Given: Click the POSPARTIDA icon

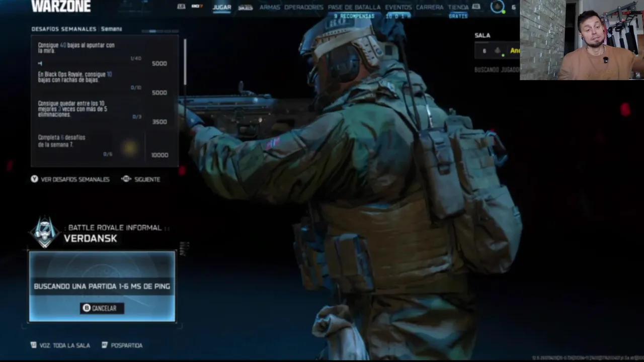Looking at the screenshot, I should click(105, 345).
